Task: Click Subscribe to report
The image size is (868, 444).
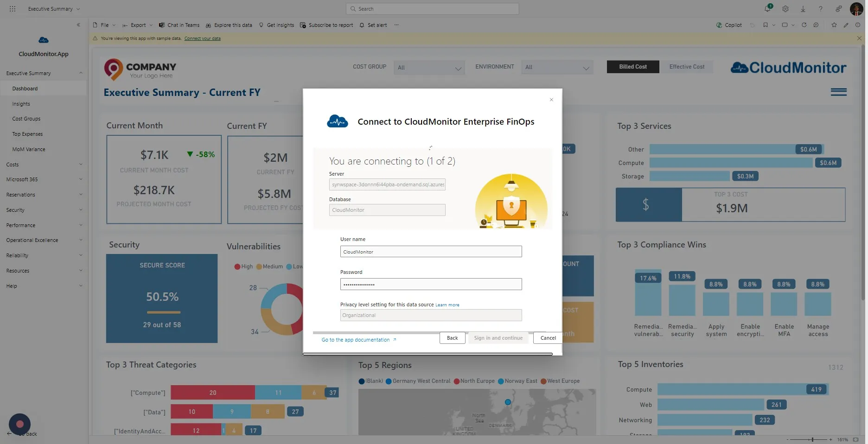Action: 326,25
